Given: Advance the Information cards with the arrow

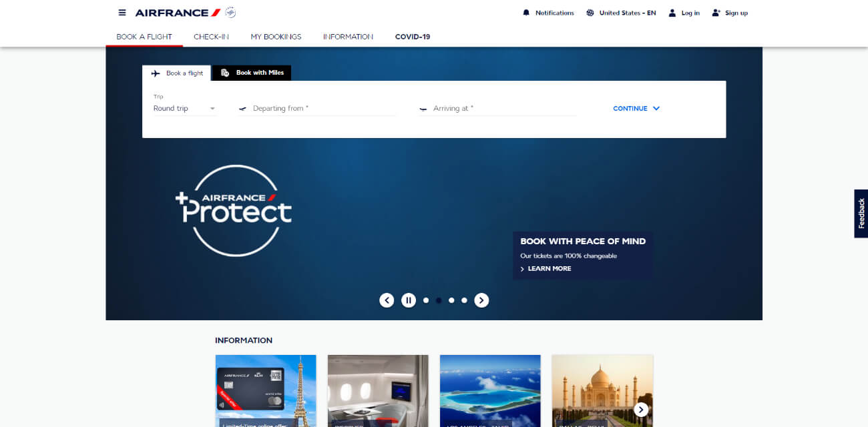Looking at the screenshot, I should pyautogui.click(x=641, y=410).
